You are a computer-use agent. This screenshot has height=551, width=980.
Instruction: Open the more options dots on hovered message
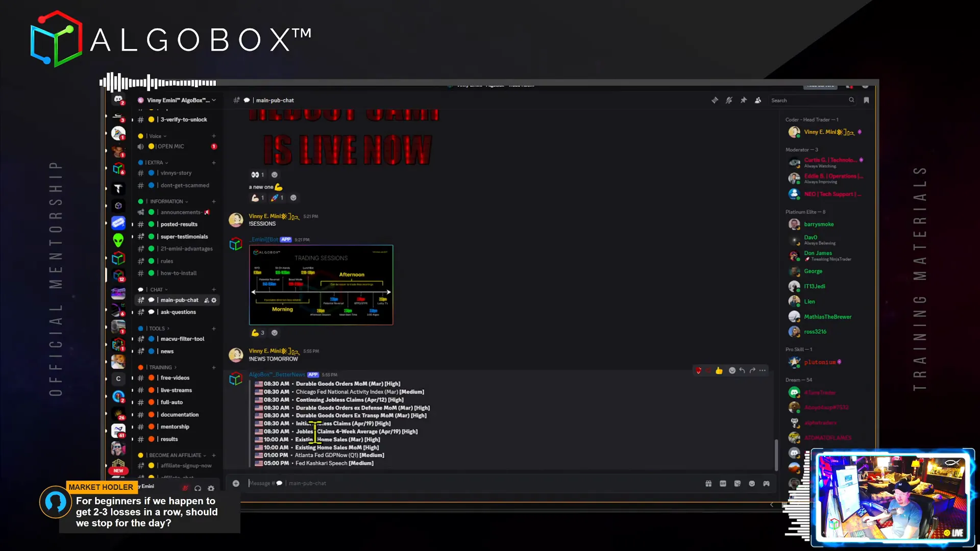point(763,370)
